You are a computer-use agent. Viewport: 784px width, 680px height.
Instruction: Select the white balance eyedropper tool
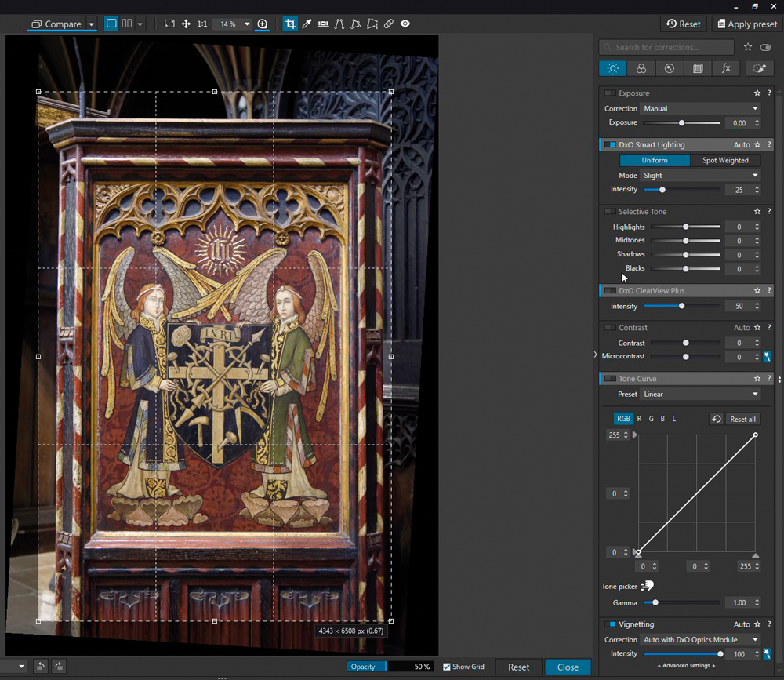(x=307, y=24)
